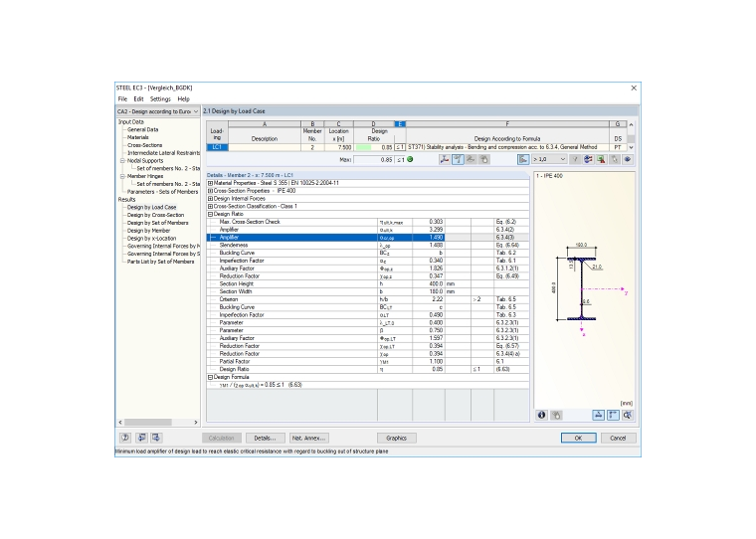Open the > 1,0 ratio filter dropdown
The image size is (756, 539).
click(x=549, y=159)
